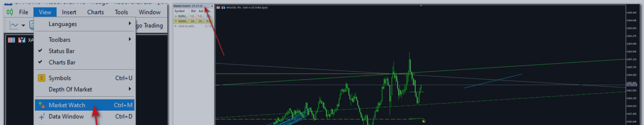
Task: Open the Window menu
Action: pyautogui.click(x=150, y=12)
